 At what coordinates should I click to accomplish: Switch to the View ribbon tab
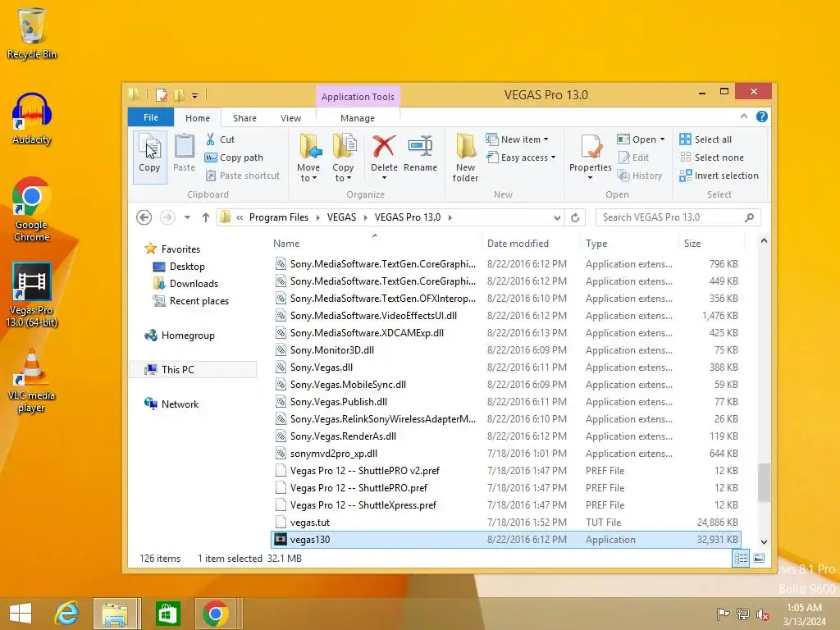tap(291, 118)
